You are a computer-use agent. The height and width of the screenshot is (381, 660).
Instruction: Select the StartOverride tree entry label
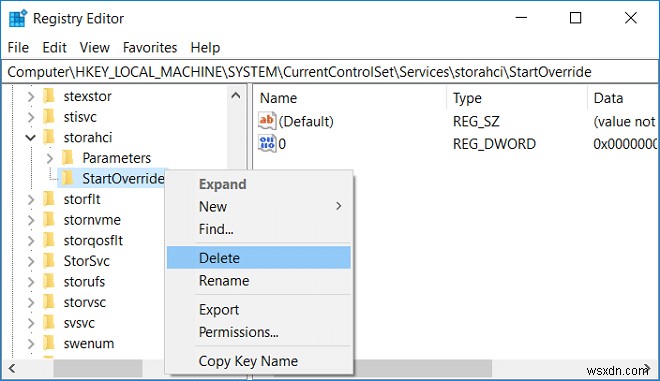tap(123, 179)
